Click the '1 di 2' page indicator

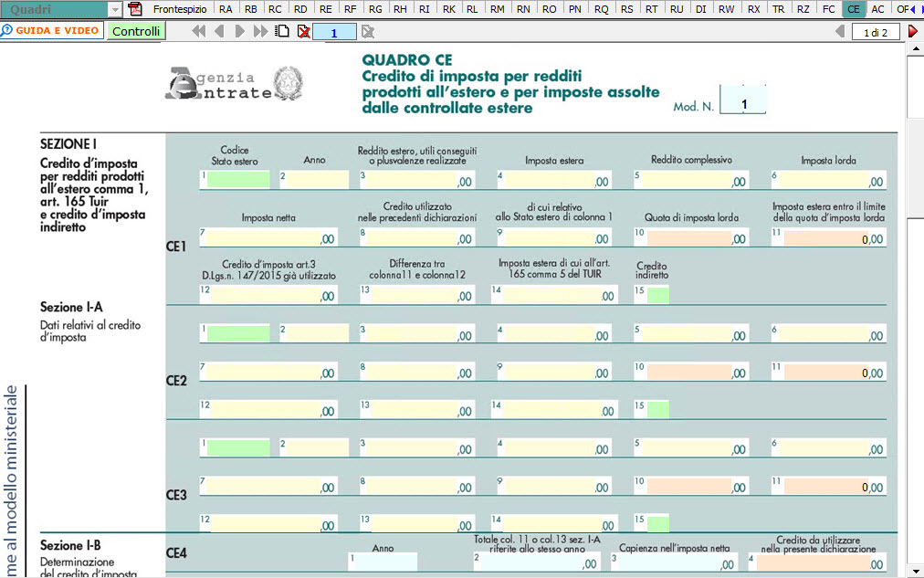click(876, 32)
